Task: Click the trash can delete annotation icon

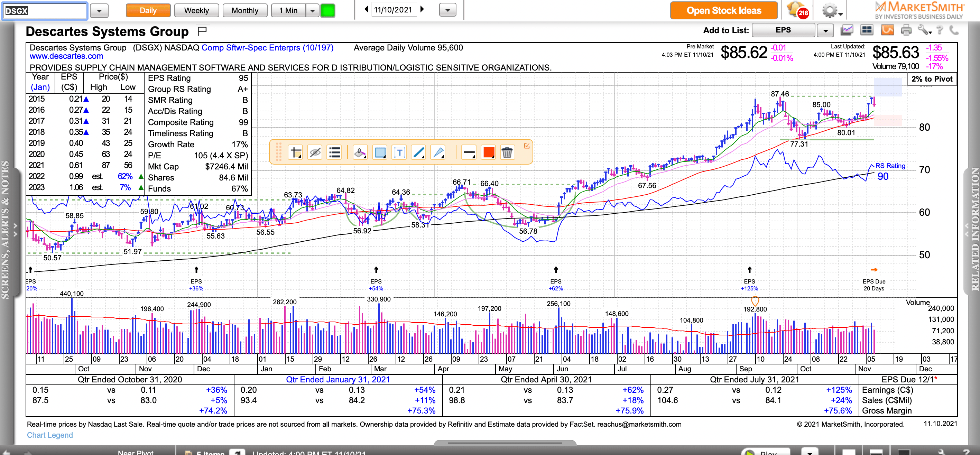Action: tap(507, 153)
